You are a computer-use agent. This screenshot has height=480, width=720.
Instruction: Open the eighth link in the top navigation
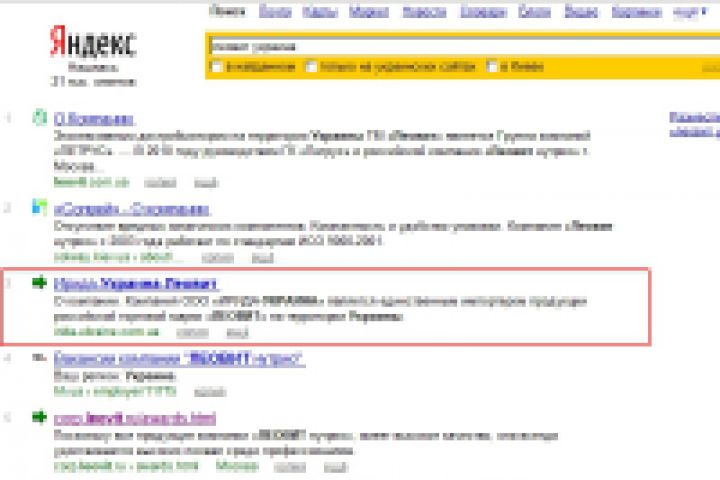[x=581, y=11]
